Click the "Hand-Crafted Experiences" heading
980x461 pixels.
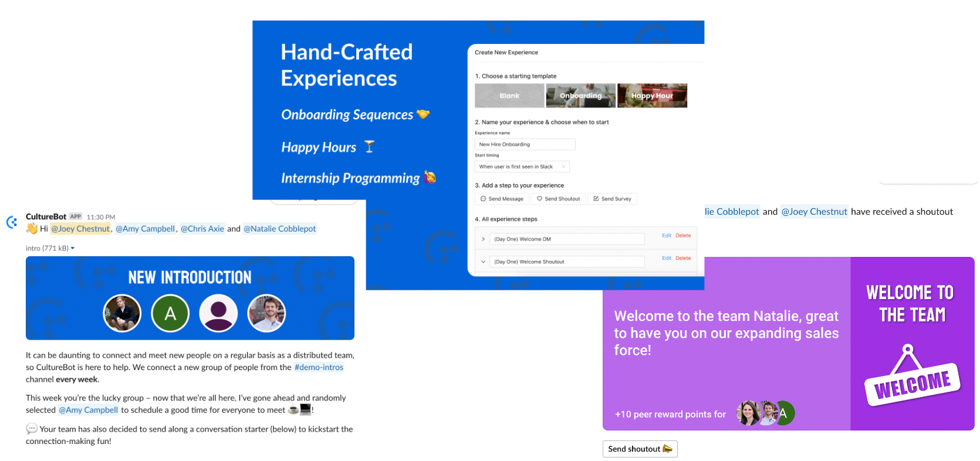pos(347,65)
